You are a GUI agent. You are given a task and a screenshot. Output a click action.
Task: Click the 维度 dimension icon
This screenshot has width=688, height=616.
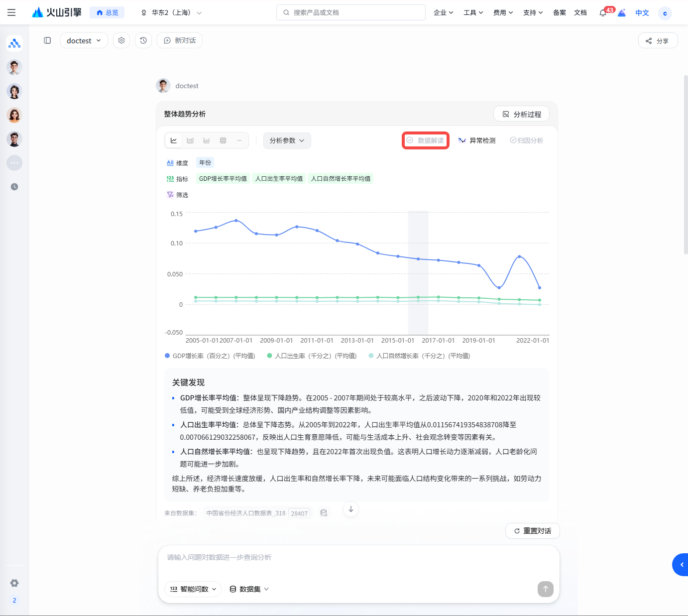170,163
